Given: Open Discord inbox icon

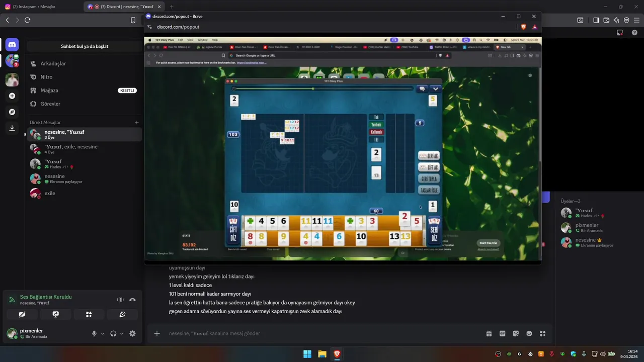Looking at the screenshot, I should (x=620, y=33).
